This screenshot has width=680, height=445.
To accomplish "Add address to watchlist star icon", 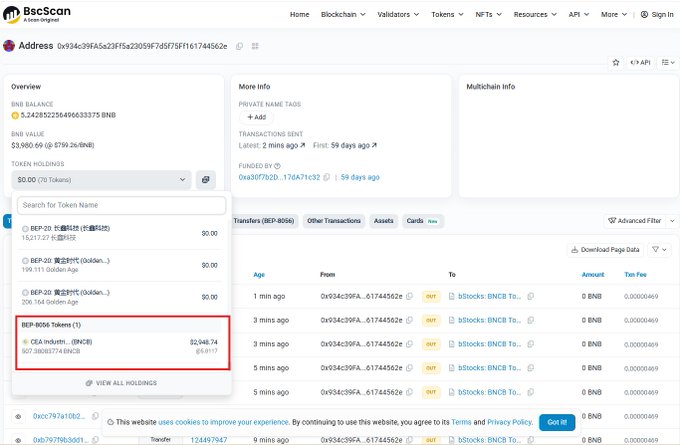I will coord(615,62).
